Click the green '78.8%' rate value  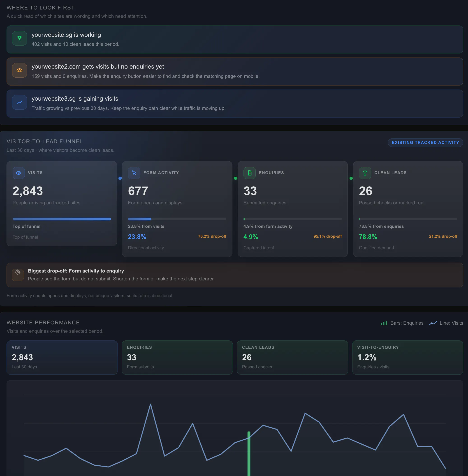(x=368, y=237)
